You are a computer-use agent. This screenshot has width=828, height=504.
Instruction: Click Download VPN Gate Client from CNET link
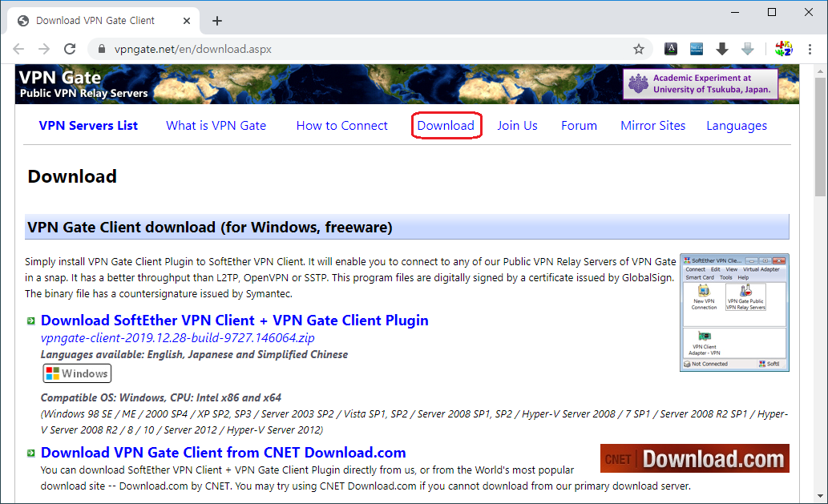224,453
